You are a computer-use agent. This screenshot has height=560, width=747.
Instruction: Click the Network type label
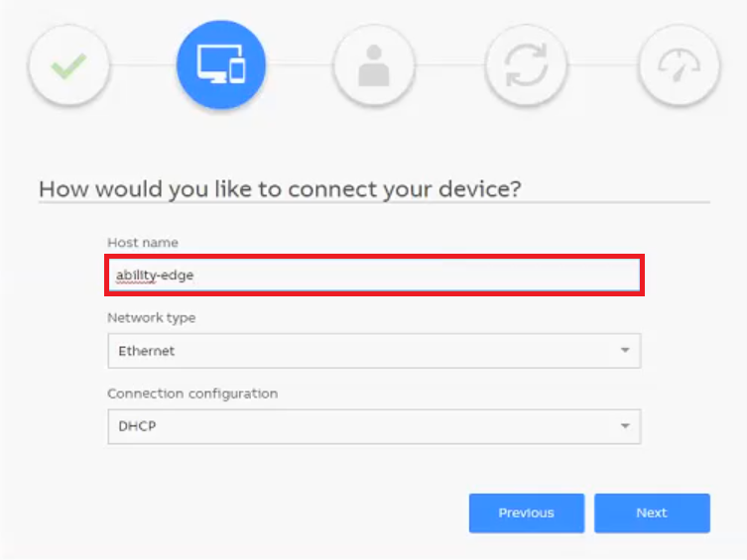pyautogui.click(x=152, y=318)
